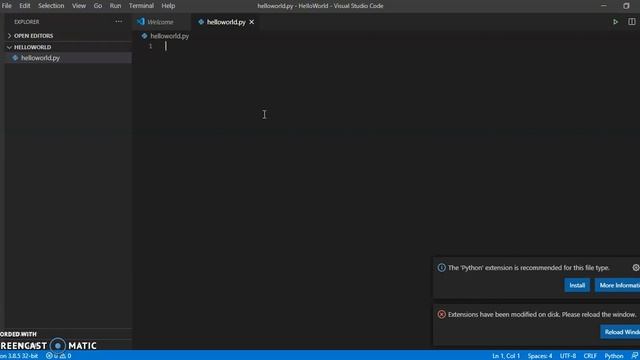Image resolution: width=640 pixels, height=360 pixels.
Task: Open the View menu
Action: tap(79, 6)
